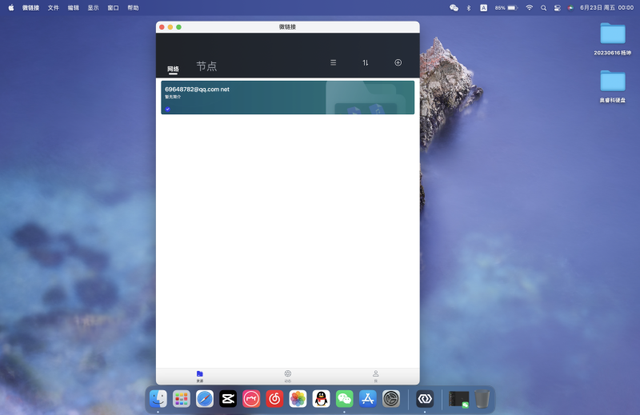Minimize the 微链接 window
The width and height of the screenshot is (640, 415).
point(170,27)
